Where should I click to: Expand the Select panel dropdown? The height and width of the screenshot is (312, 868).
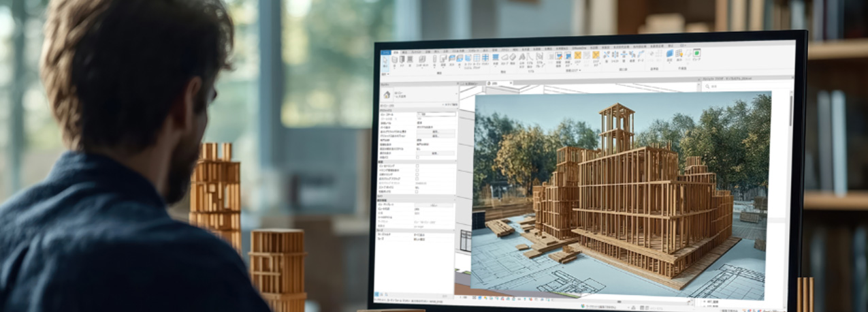(x=385, y=74)
